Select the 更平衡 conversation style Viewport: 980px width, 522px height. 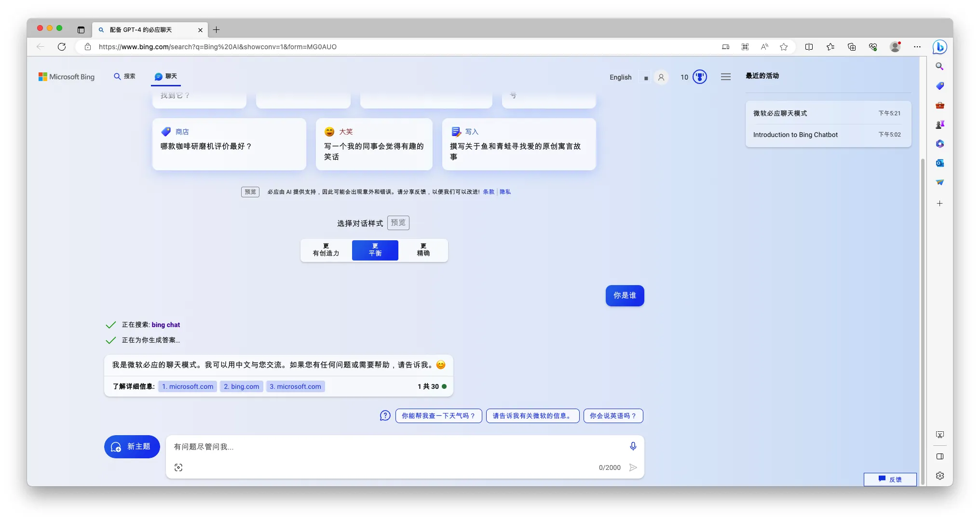[375, 250]
